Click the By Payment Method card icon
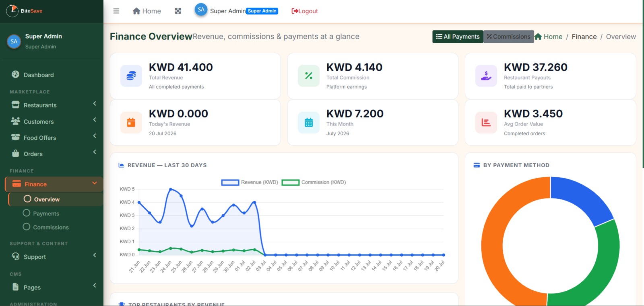The image size is (644, 306). tap(477, 165)
